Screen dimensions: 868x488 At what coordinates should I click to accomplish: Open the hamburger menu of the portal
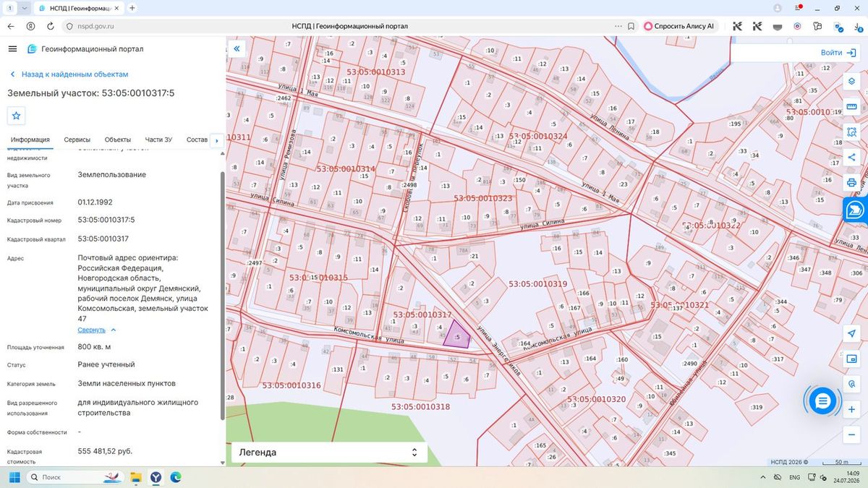(12, 48)
